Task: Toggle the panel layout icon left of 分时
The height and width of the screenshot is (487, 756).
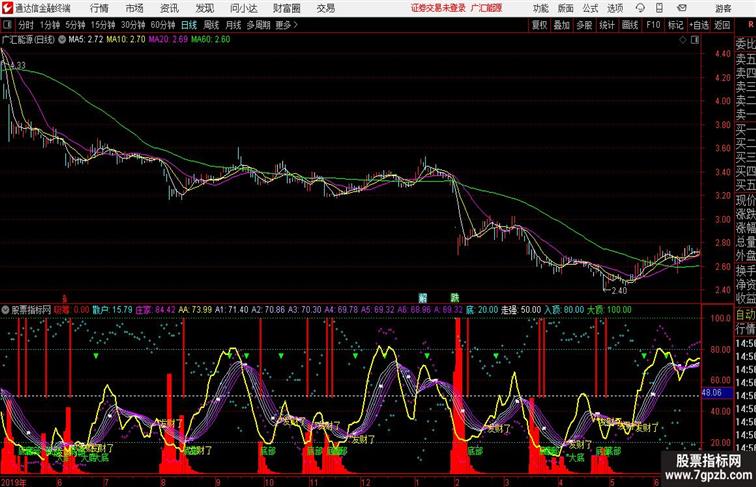Action: (7, 25)
